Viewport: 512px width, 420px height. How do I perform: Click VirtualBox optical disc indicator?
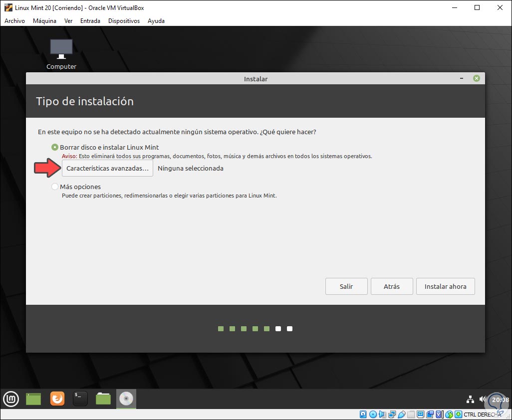[373, 415]
